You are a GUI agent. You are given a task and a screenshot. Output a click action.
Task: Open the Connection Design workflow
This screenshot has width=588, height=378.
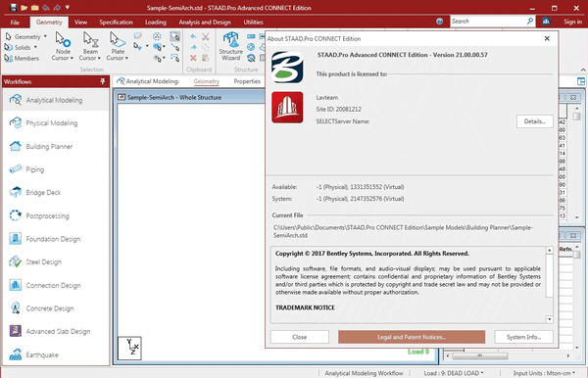coord(56,285)
